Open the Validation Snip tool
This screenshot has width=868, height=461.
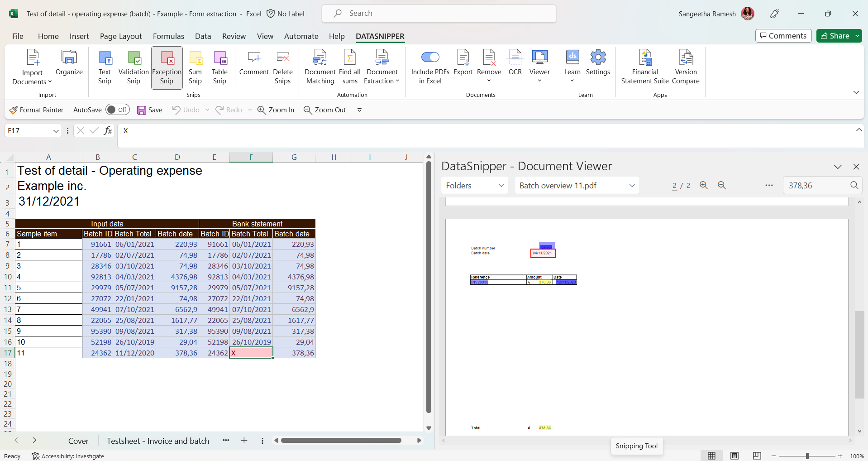[133, 67]
